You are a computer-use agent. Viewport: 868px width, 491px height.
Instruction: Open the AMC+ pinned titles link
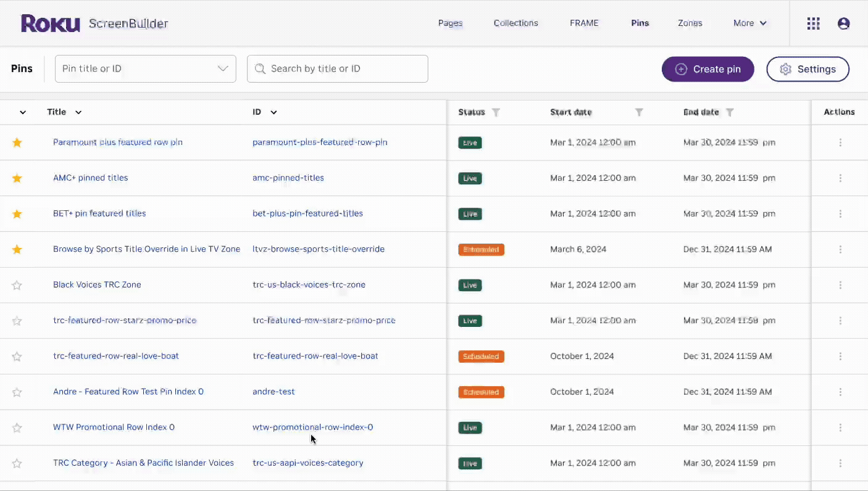pos(91,178)
